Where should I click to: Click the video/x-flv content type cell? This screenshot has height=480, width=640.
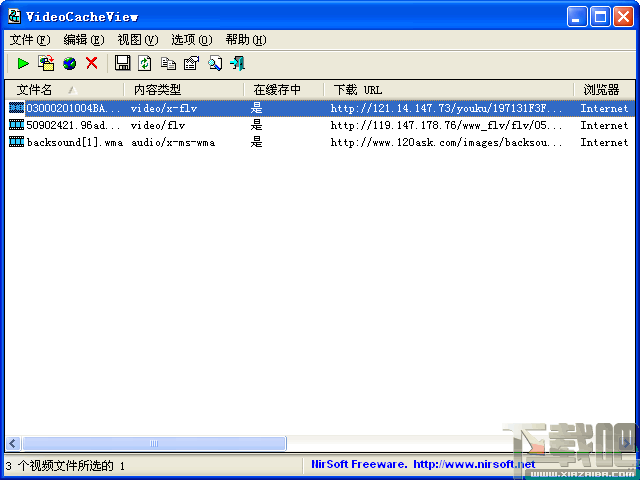164,108
